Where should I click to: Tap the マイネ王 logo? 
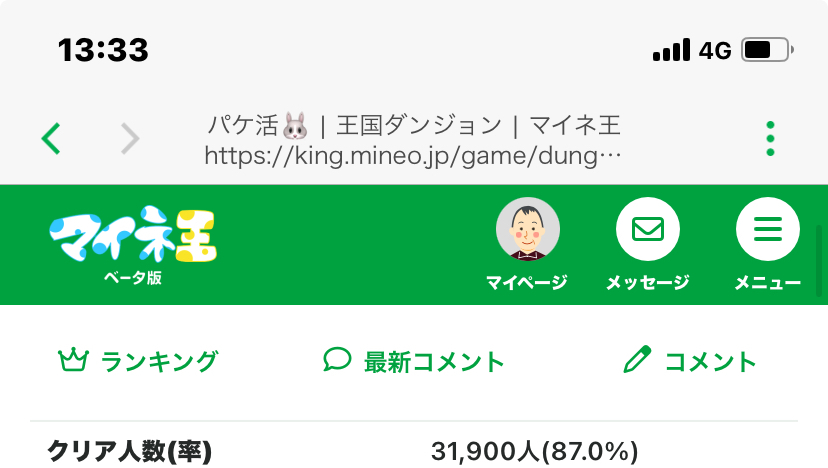(x=133, y=234)
